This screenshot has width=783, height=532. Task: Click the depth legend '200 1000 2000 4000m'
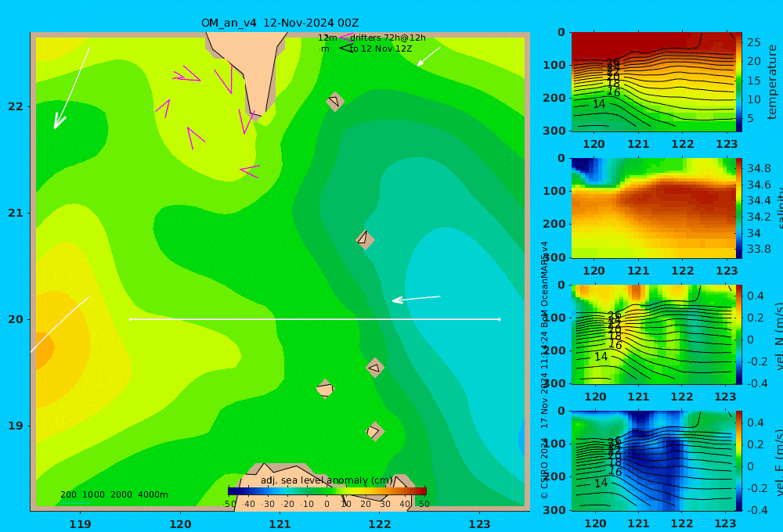click(114, 494)
